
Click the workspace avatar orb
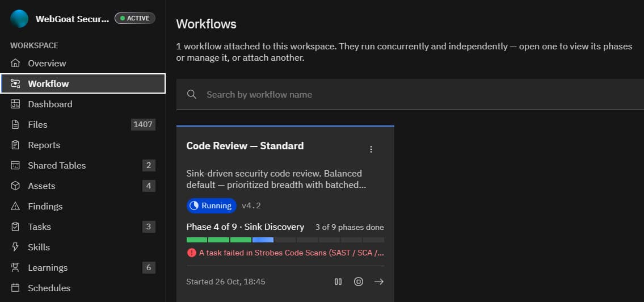point(19,19)
